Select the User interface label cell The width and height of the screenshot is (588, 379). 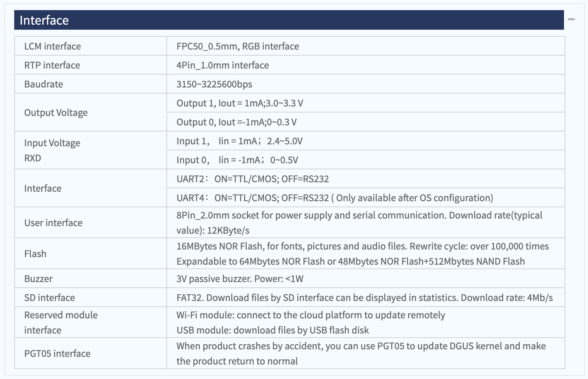91,223
